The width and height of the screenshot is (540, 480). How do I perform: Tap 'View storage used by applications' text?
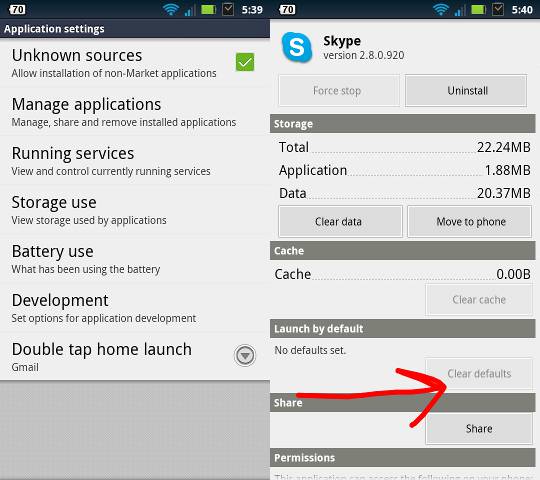[x=89, y=220]
